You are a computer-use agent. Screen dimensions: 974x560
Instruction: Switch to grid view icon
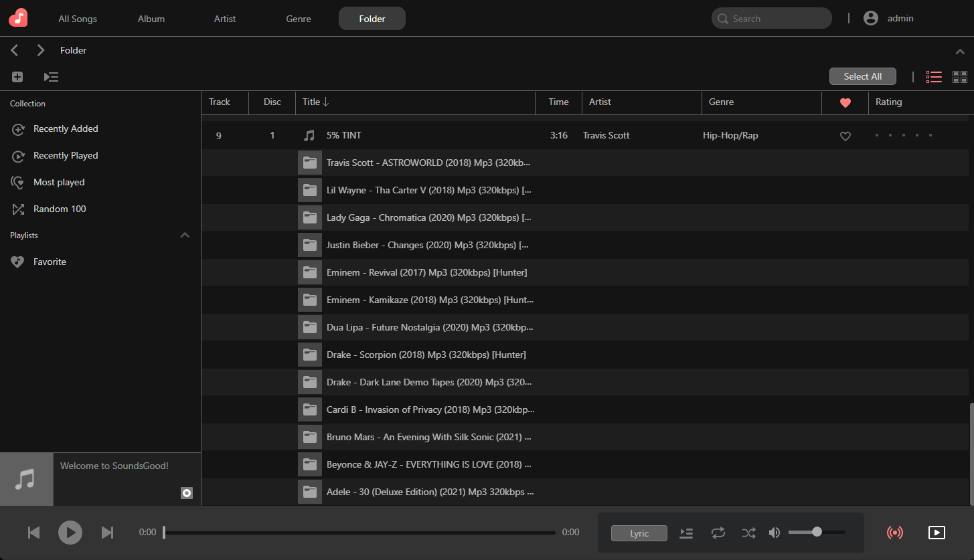click(x=960, y=77)
